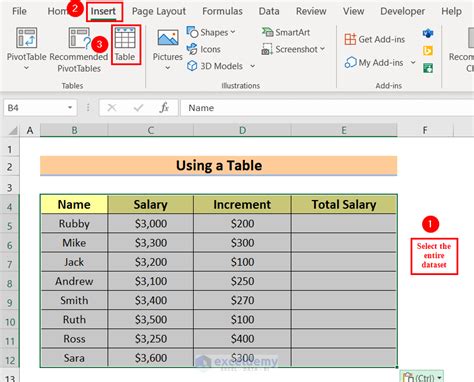The width and height of the screenshot is (474, 382).
Task: Select the $3,300 salary cell
Action: (151, 243)
